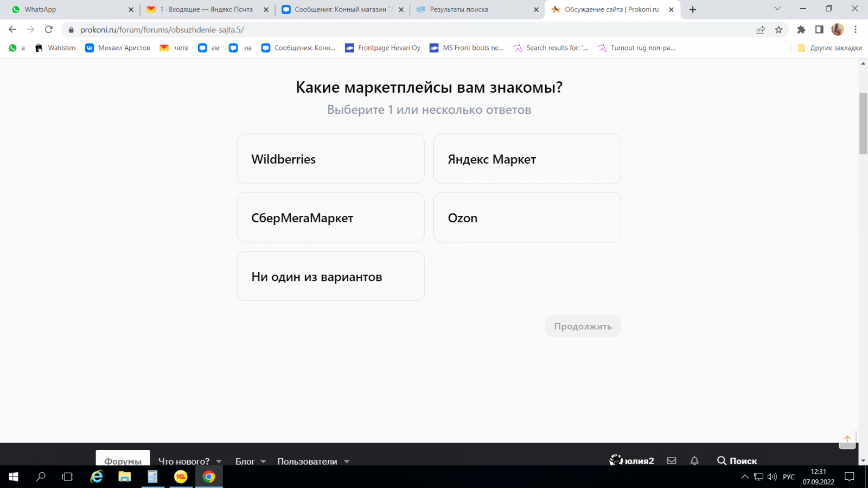Click the Продолжить button
Viewport: 868px width, 488px height.
click(x=583, y=326)
